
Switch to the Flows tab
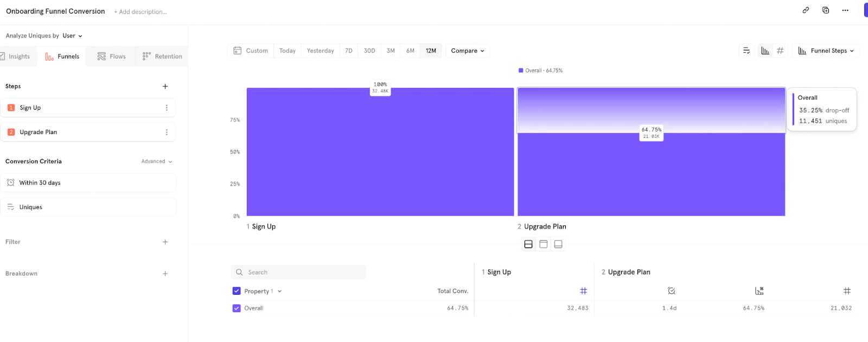tap(111, 56)
